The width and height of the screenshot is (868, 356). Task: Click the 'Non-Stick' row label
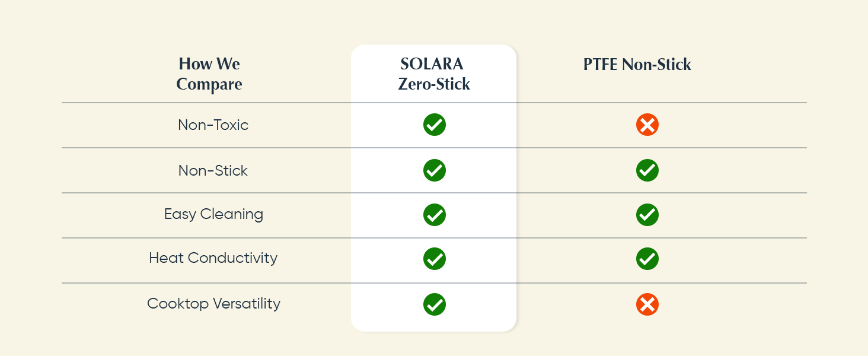pos(213,170)
